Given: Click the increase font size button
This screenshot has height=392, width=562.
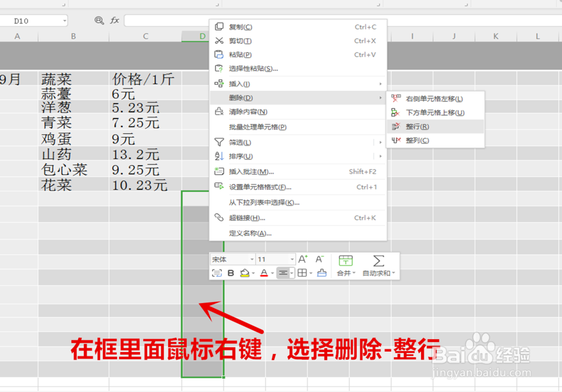Looking at the screenshot, I should (x=303, y=259).
